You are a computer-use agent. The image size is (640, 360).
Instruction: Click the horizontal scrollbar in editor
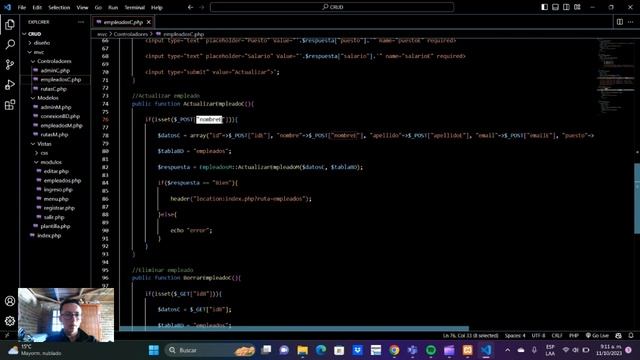294,328
